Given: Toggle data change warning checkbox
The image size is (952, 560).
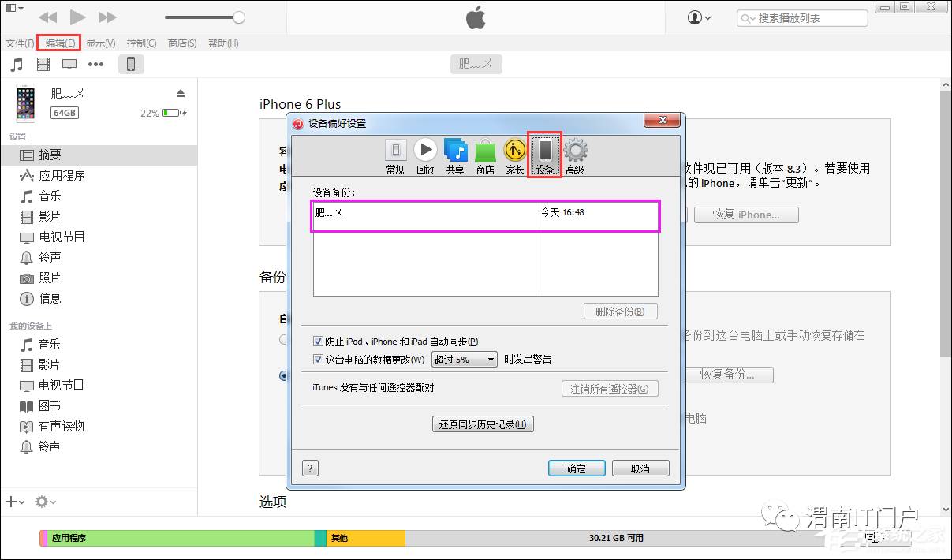Looking at the screenshot, I should coord(318,359).
